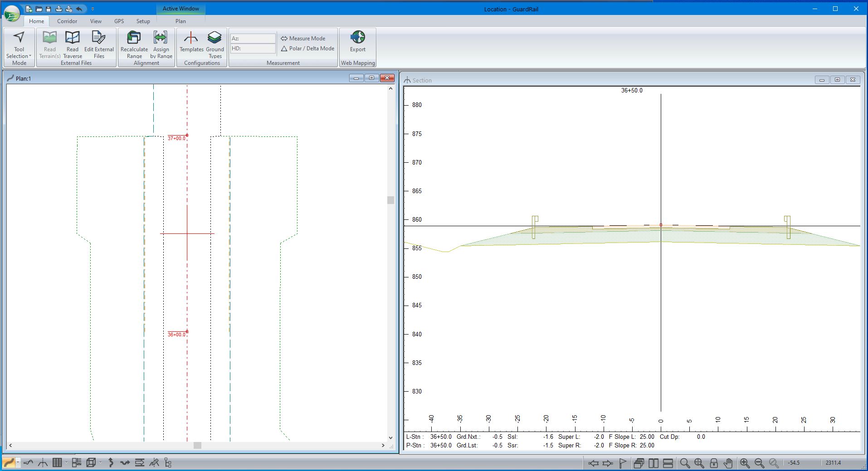The width and height of the screenshot is (868, 471).
Task: Open the multi-panel report window icon
Action: pos(76,463)
